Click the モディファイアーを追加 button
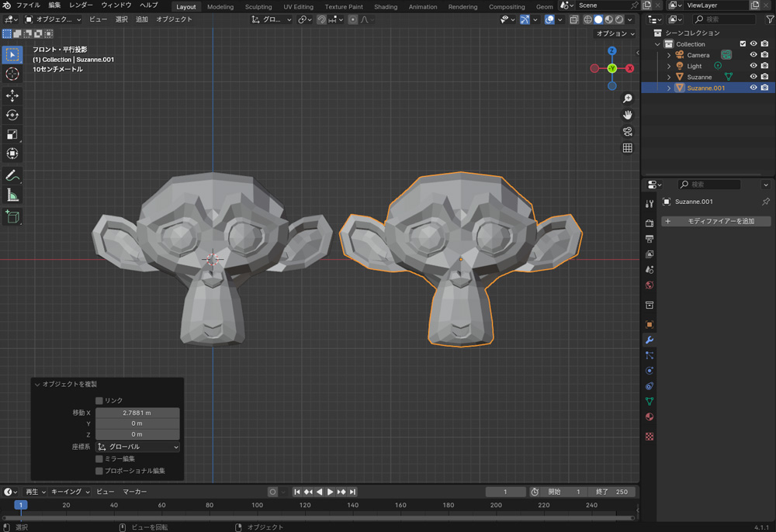 [715, 221]
